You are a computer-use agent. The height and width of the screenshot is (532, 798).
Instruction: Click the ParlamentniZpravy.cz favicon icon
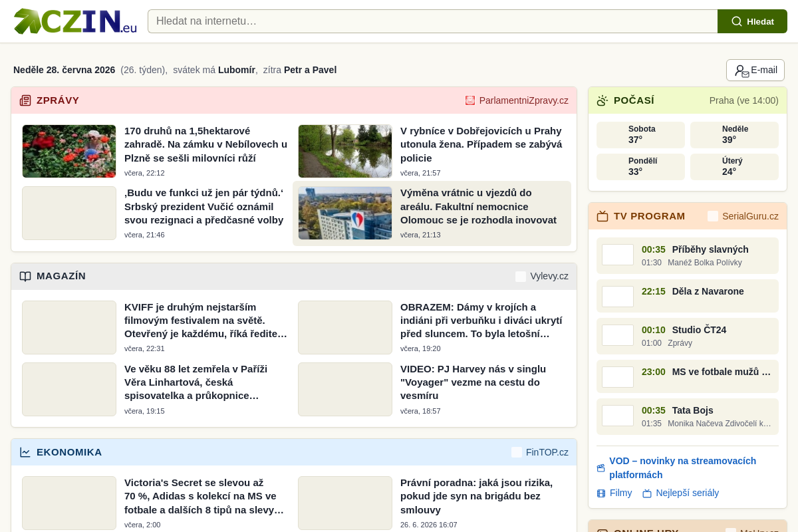click(470, 100)
